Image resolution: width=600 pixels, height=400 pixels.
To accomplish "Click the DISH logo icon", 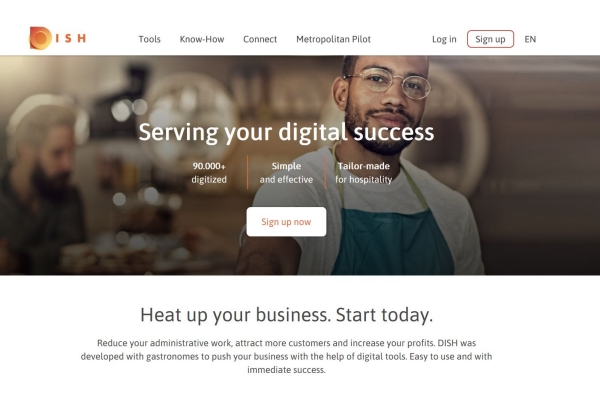I will tap(41, 38).
